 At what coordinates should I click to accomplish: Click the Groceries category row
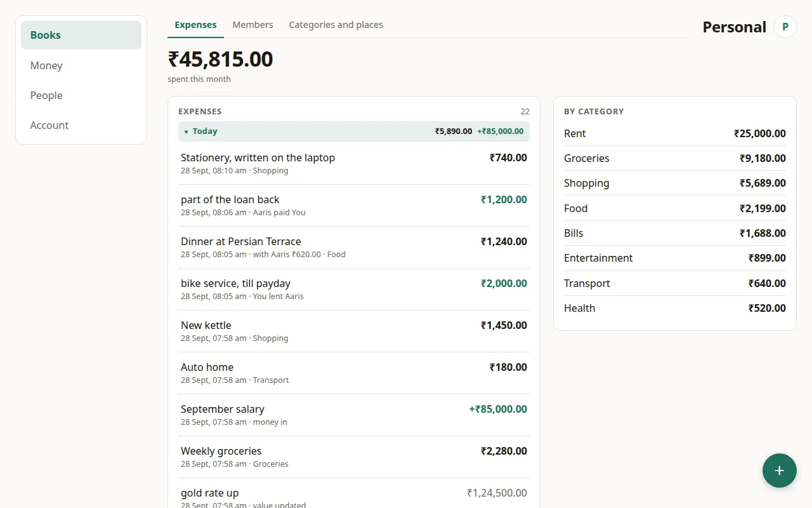[675, 158]
